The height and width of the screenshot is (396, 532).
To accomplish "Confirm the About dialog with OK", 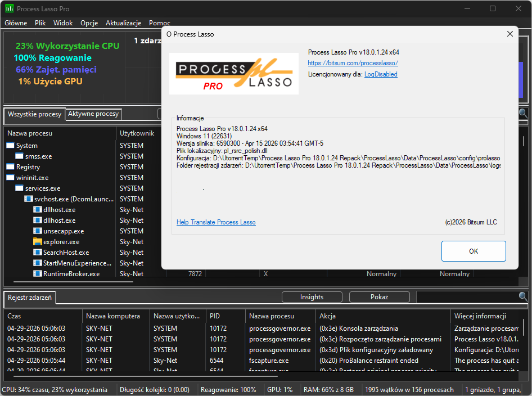I will 474,251.
